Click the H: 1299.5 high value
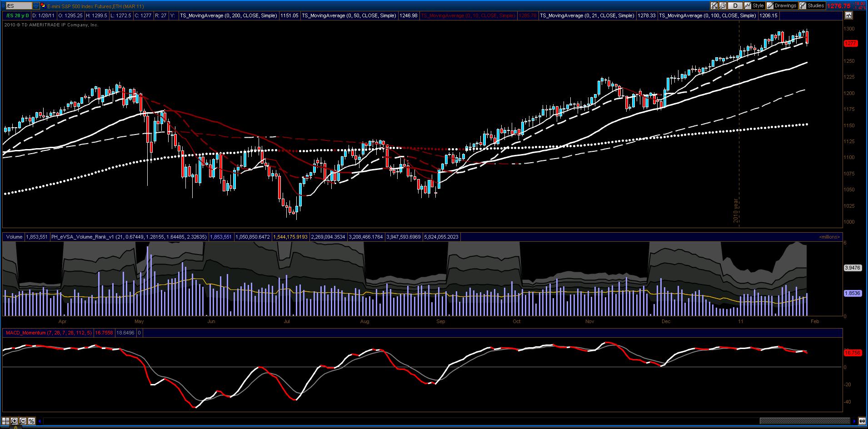This screenshot has height=429, width=868. click(96, 15)
